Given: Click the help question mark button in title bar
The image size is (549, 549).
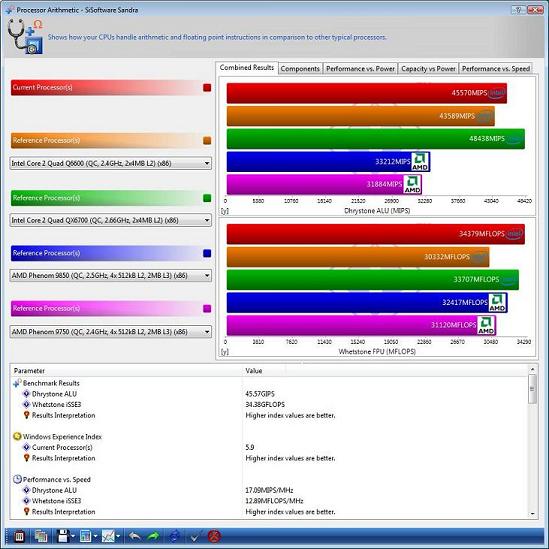Looking at the screenshot, I should [x=519, y=10].
